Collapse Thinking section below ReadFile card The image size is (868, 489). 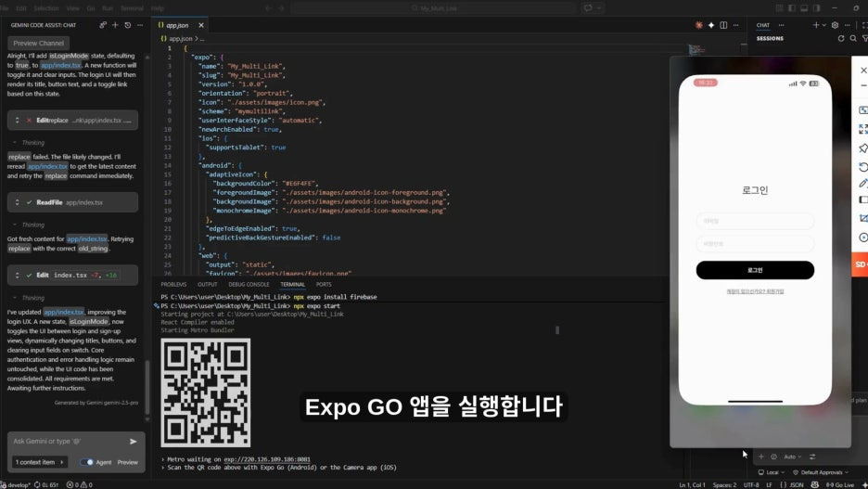point(28,225)
